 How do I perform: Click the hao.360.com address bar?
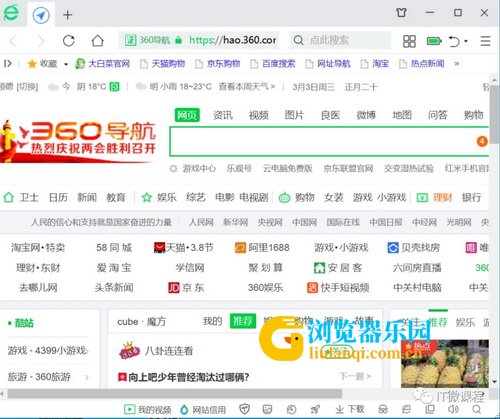199,40
